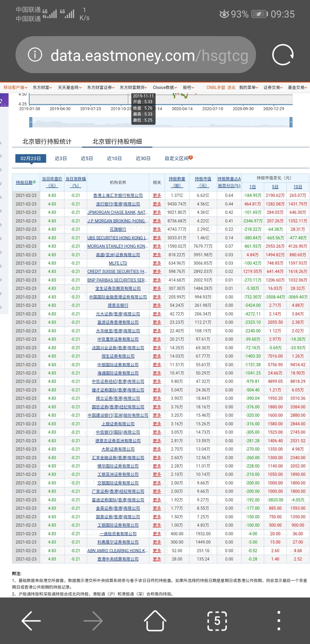
Task: Open 中国国际金融香港证券有限公司 link
Action: click(x=118, y=297)
